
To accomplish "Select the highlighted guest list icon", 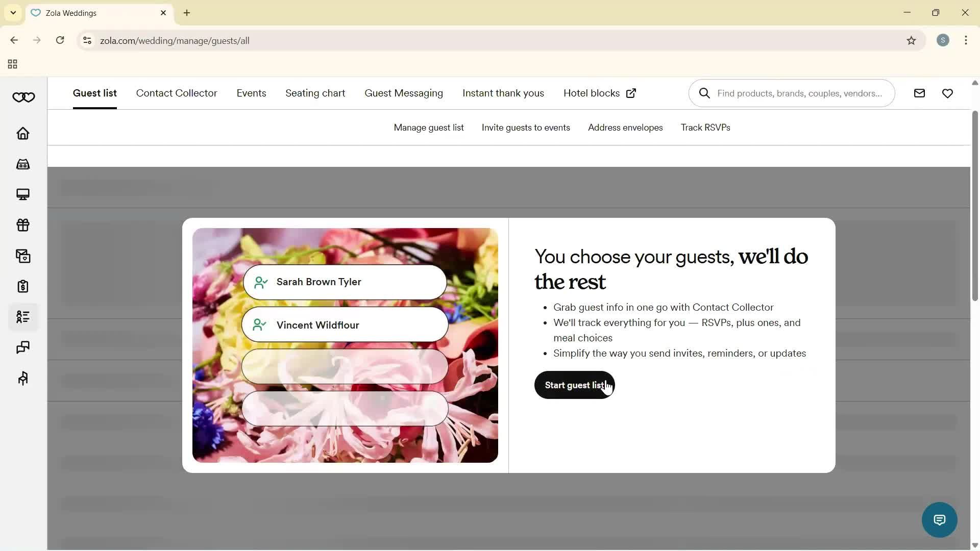I will [23, 317].
